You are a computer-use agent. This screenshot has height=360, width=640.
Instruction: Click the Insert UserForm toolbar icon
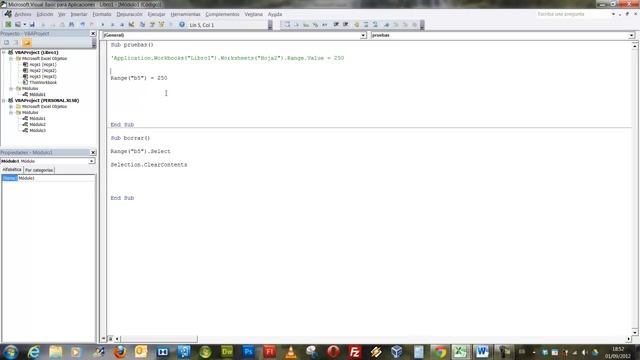[x=18, y=24]
